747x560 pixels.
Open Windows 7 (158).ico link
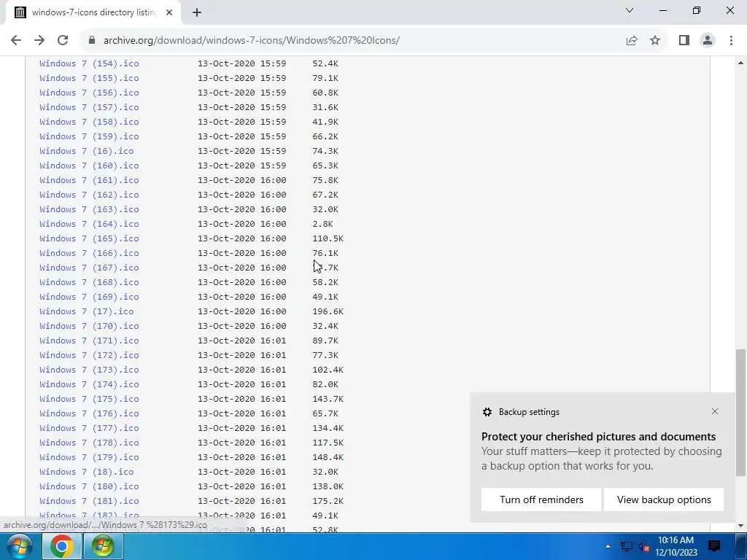click(89, 122)
